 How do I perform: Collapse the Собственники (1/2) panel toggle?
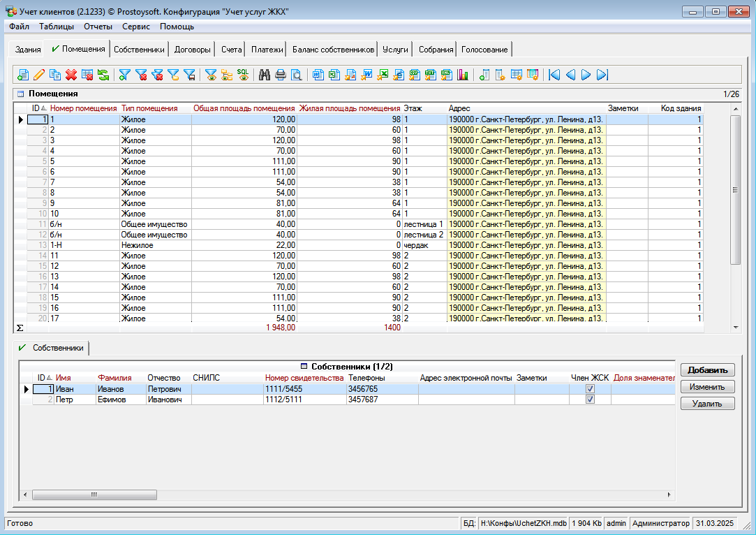click(304, 367)
